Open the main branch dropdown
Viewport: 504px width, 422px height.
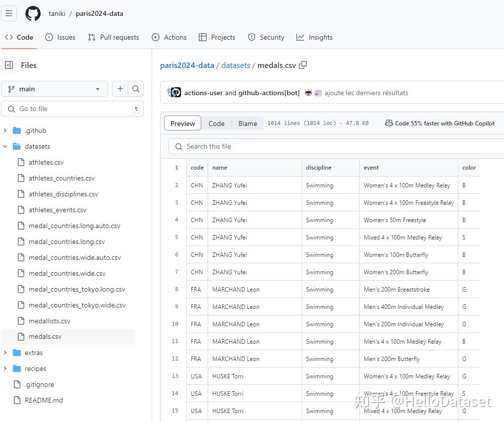coord(55,89)
